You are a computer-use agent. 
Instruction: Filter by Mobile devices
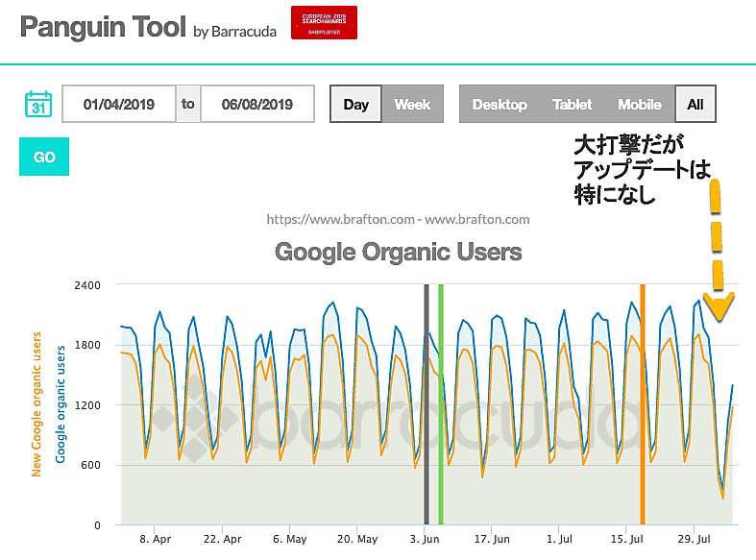click(640, 104)
